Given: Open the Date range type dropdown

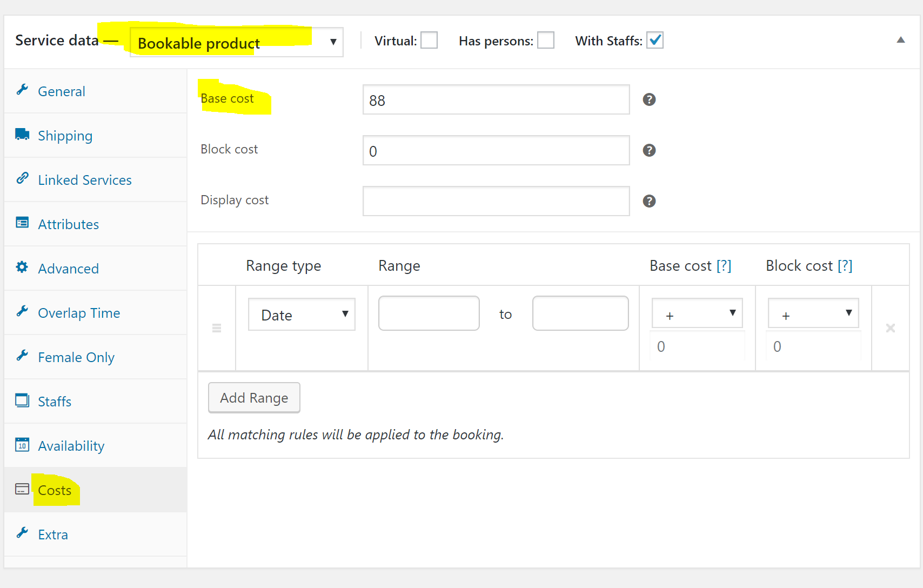Looking at the screenshot, I should (x=302, y=315).
